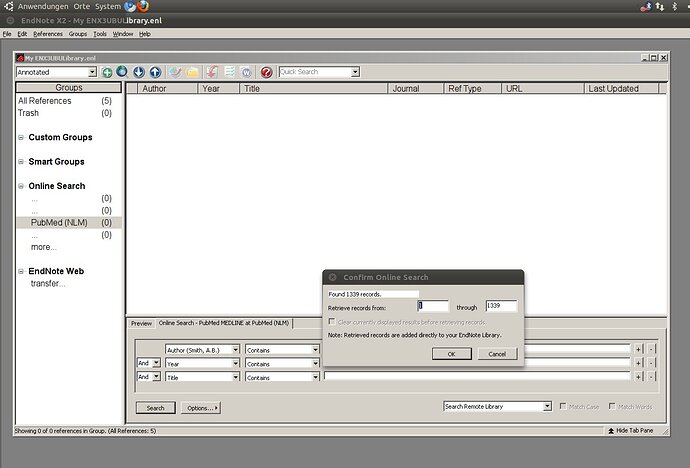
Task: Click the Quick Search text field
Action: [x=315, y=72]
